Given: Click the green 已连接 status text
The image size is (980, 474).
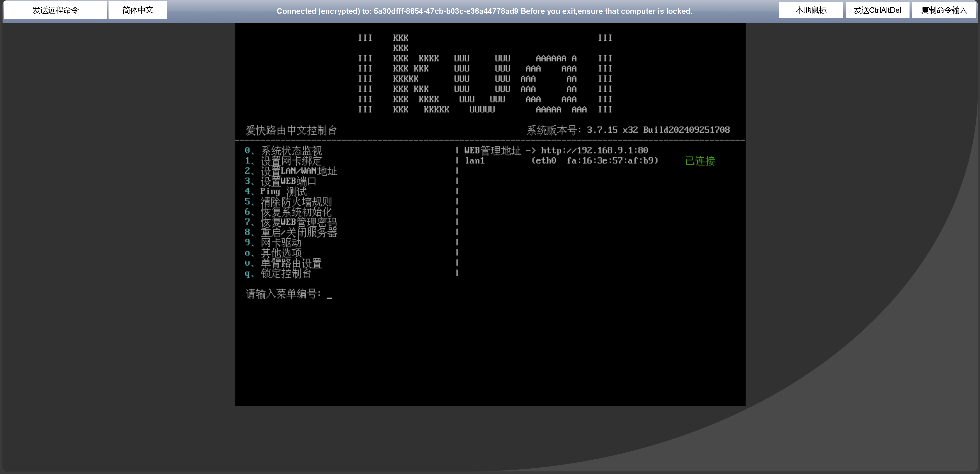Looking at the screenshot, I should pyautogui.click(x=700, y=161).
